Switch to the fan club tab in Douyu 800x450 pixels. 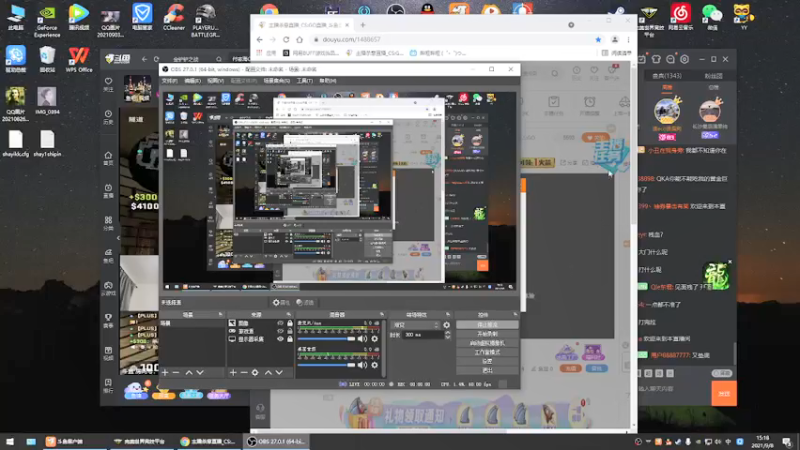(713, 76)
